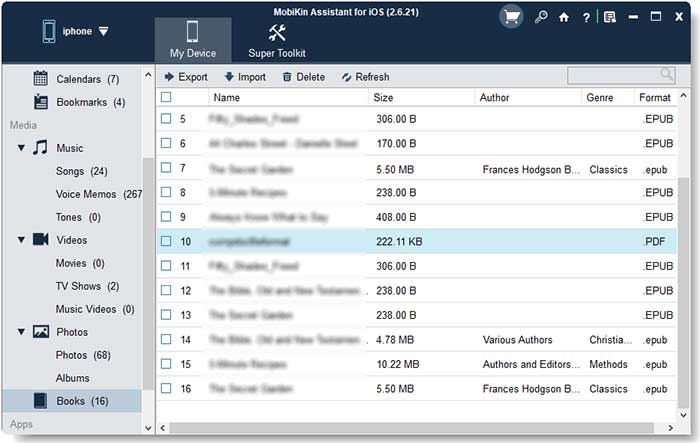Switch to My Device tab
700x443 pixels.
193,40
